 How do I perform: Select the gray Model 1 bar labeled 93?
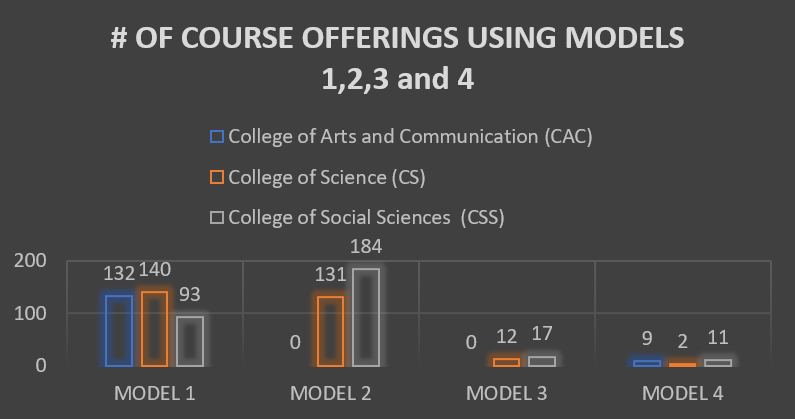[x=190, y=341]
